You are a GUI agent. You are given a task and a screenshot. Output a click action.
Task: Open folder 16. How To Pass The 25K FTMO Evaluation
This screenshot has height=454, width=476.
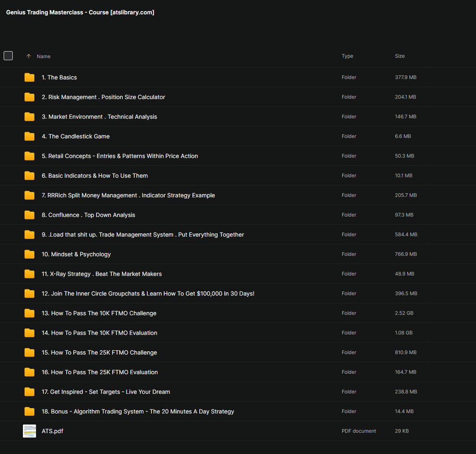[x=100, y=372]
